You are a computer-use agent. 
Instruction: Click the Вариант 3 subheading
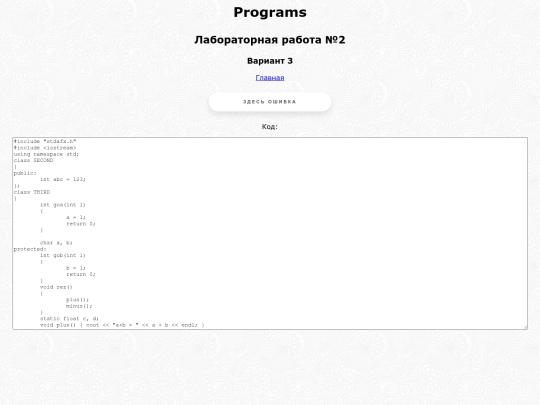click(270, 61)
